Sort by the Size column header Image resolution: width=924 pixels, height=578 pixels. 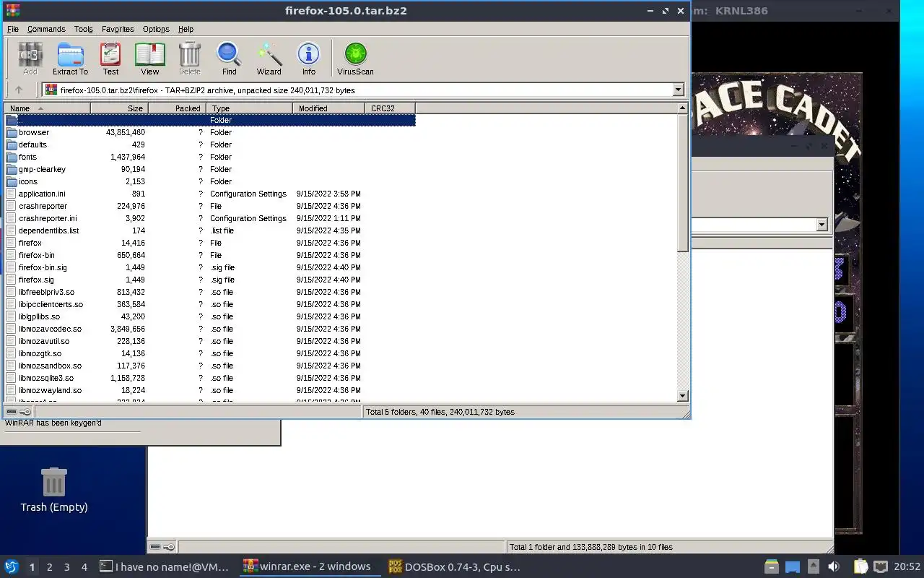point(119,108)
